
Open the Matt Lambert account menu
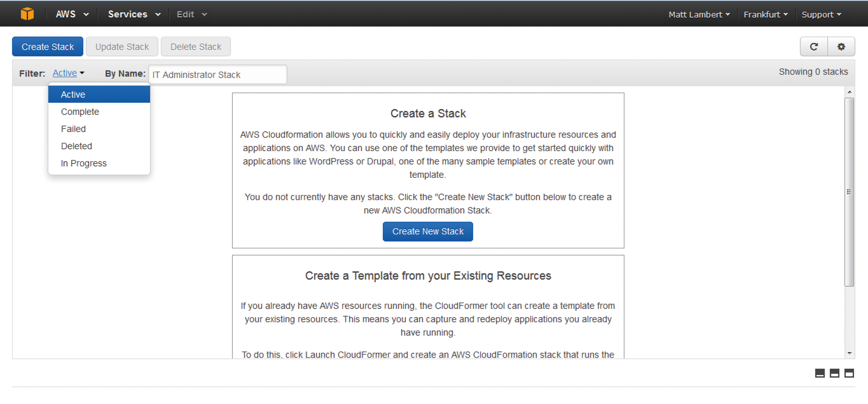[x=699, y=14]
